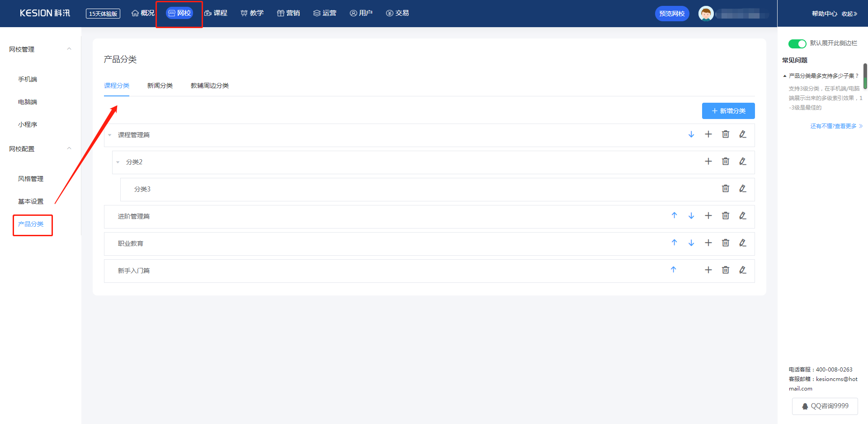
Task: Collapse the 课程管理篇 tree row
Action: 110,135
